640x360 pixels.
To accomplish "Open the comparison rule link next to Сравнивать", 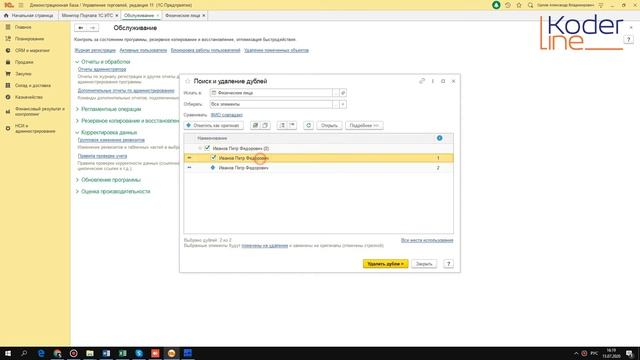I will coord(227,115).
